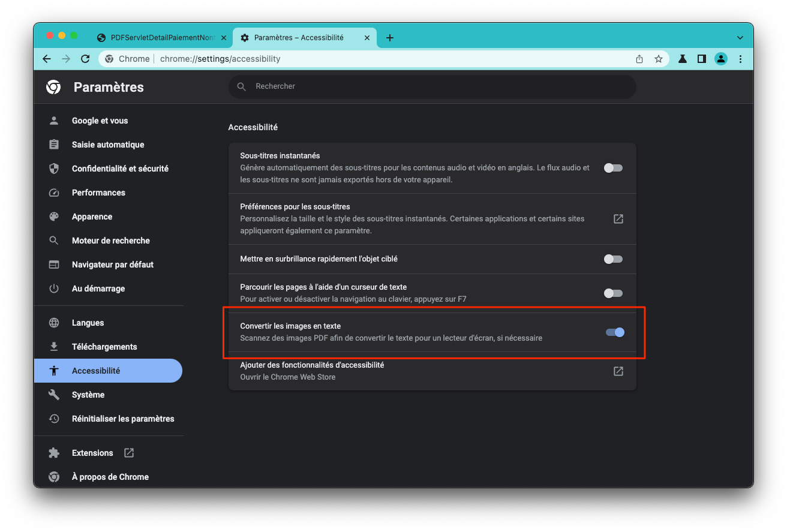Open Chrome Web Store external link icon

click(x=618, y=371)
